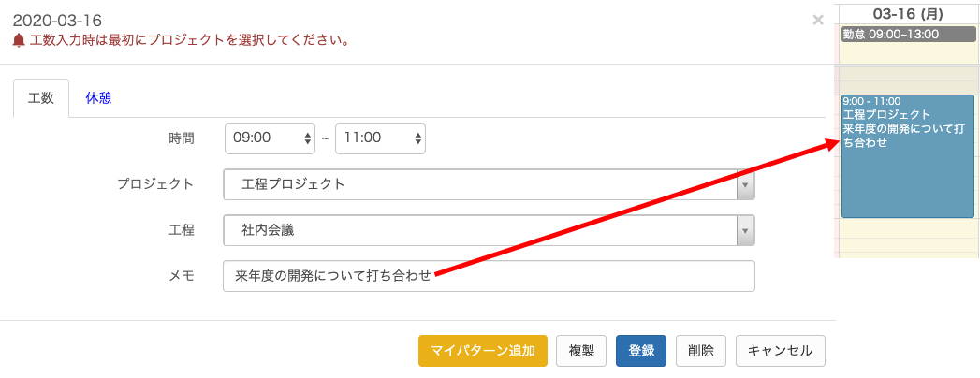Click into the メモ text field
The width and height of the screenshot is (980, 378).
[489, 276]
